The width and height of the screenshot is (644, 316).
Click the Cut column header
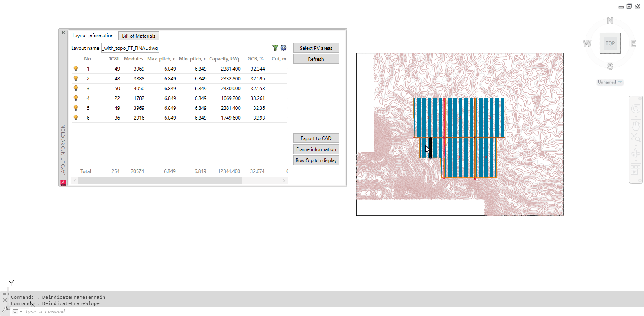point(279,59)
